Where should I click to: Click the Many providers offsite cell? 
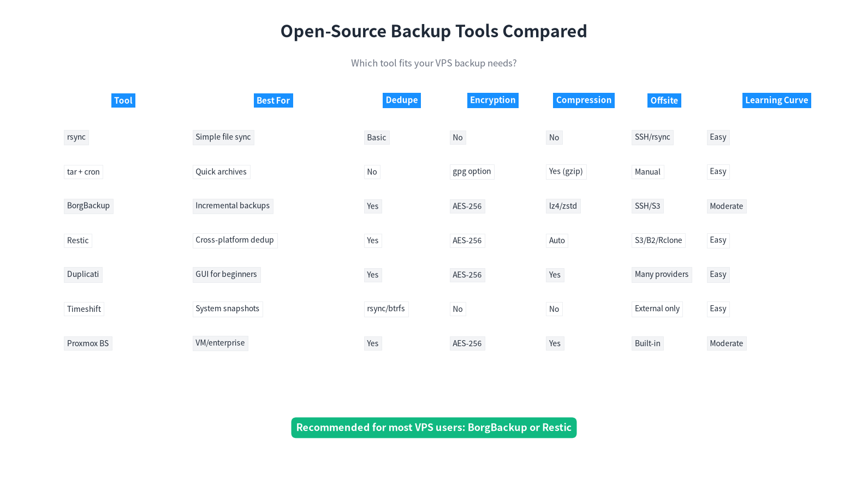tap(662, 274)
